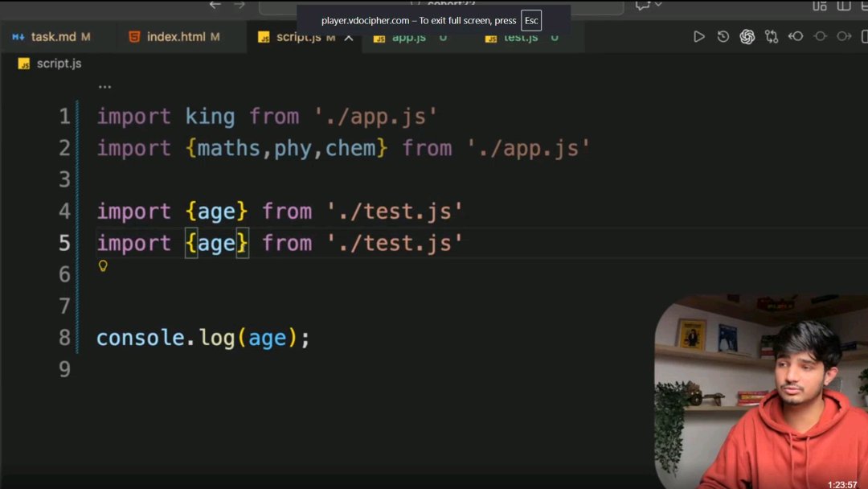Click chem in the line 2 import
The image size is (868, 489).
tap(350, 148)
